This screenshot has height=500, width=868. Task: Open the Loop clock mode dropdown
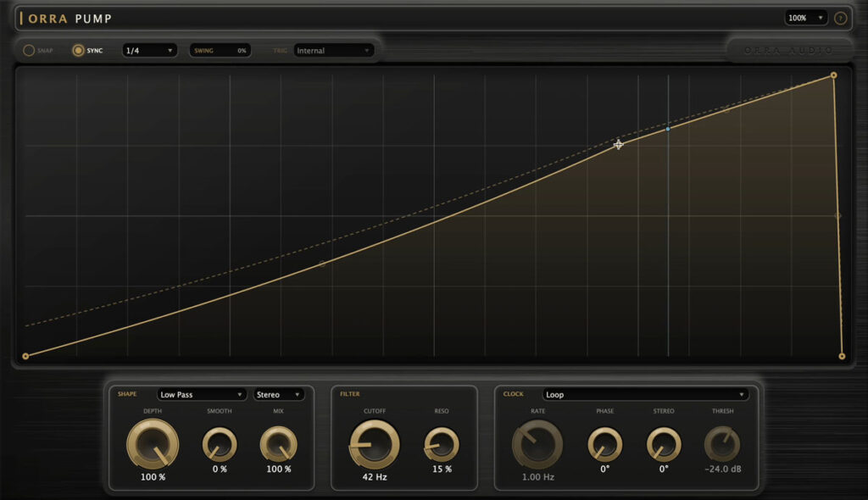pyautogui.click(x=645, y=394)
